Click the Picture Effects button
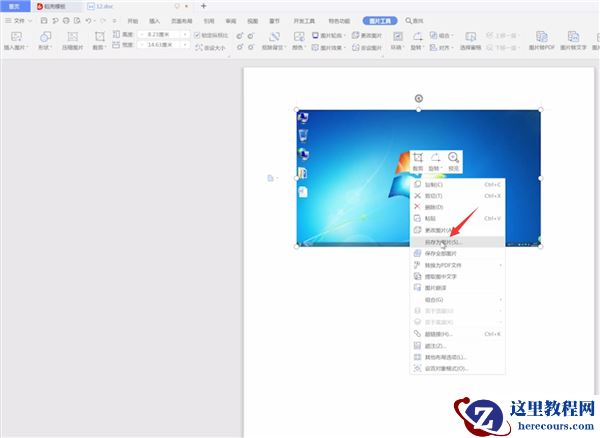Image resolution: width=600 pixels, height=438 pixels. [328, 47]
